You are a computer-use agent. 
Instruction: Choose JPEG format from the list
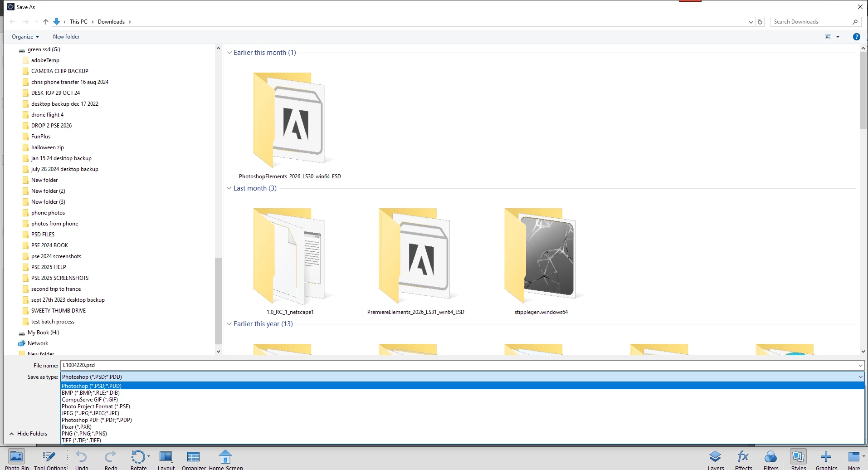463,413
